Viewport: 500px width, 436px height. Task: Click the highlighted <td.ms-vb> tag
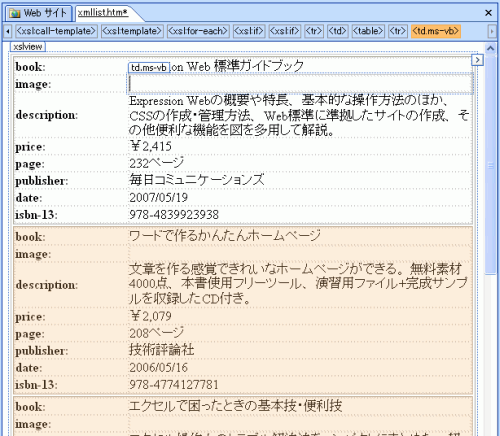(436, 31)
